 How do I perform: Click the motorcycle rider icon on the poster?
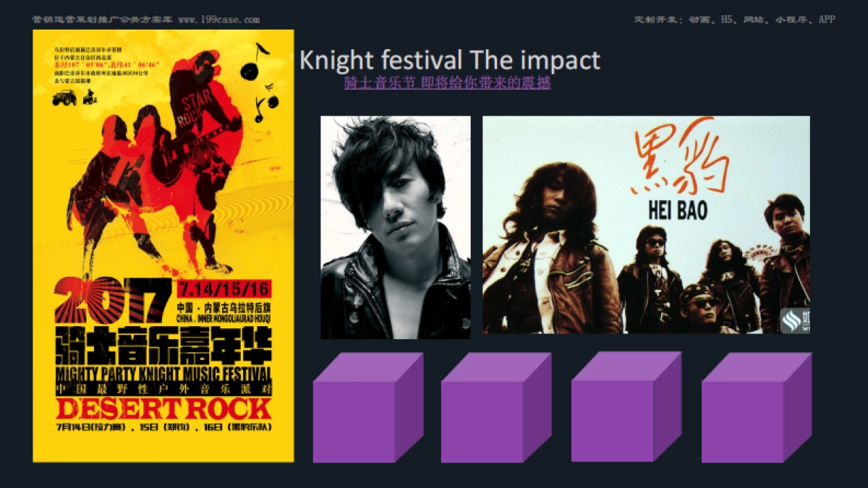[x=90, y=97]
